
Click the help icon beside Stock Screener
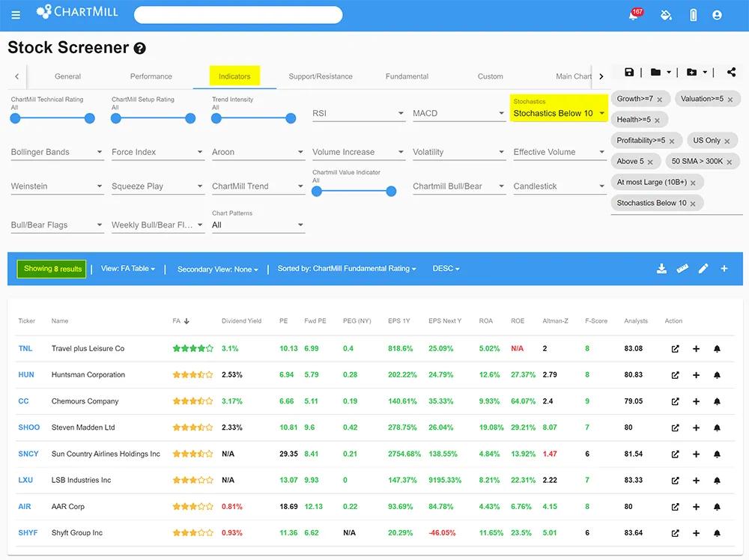[x=139, y=48]
